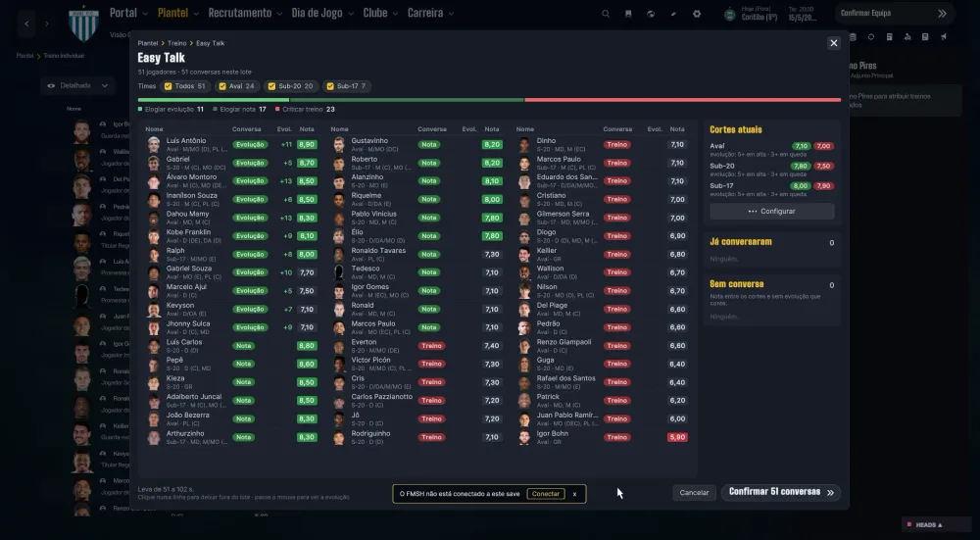Click the Conectar button
This screenshot has height=540, width=980.
click(546, 494)
